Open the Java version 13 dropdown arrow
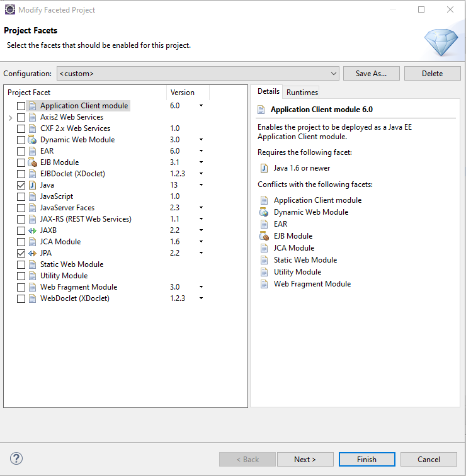The image size is (466, 476). coord(201,185)
